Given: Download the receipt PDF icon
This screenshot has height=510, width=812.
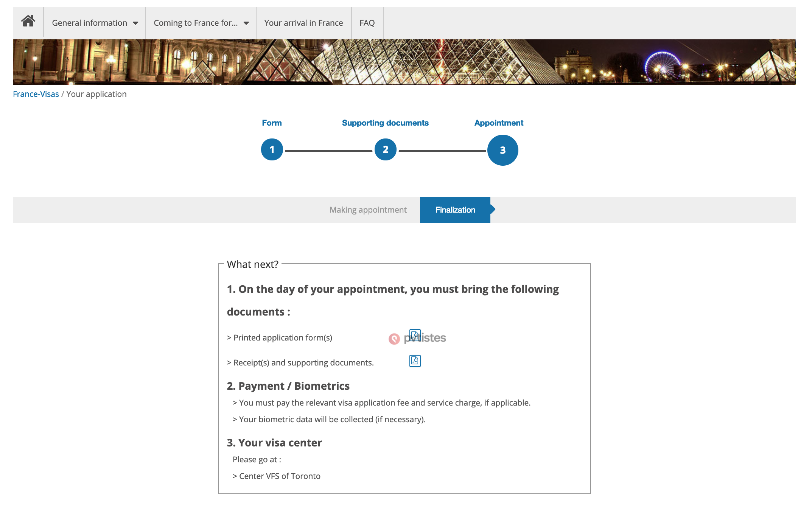Looking at the screenshot, I should [x=415, y=361].
